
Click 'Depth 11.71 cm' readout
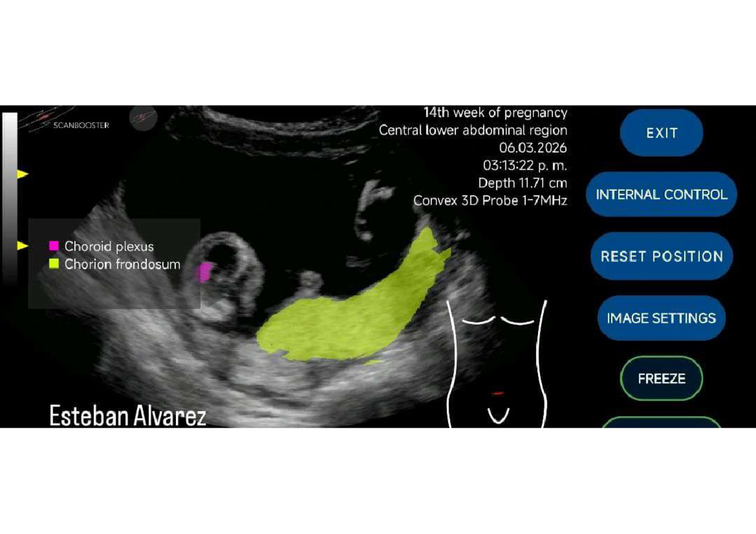[x=523, y=183]
